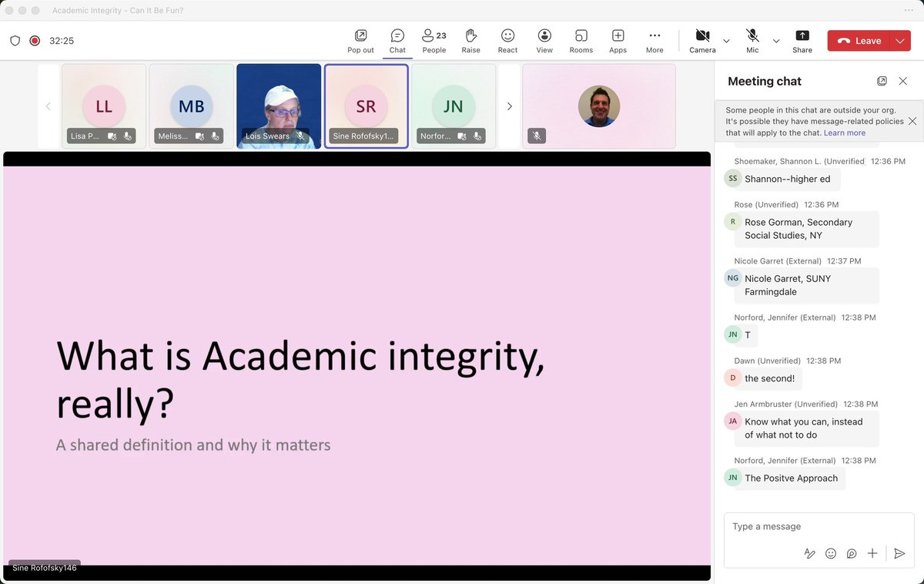The width and height of the screenshot is (924, 584).
Task: Dismiss the outside org policy banner
Action: point(912,121)
